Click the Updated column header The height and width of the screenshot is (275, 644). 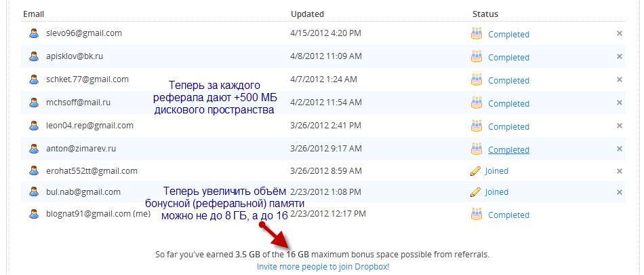(307, 14)
